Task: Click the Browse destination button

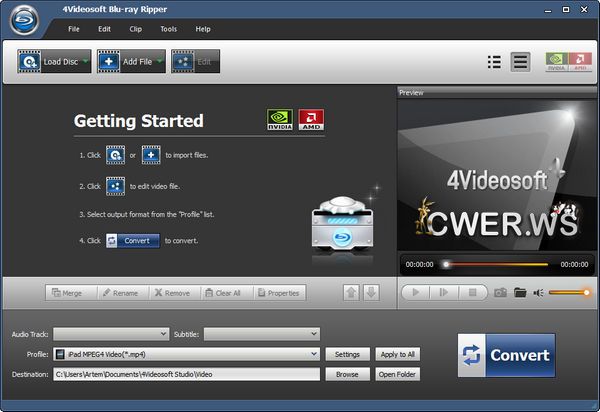Action: pos(347,374)
